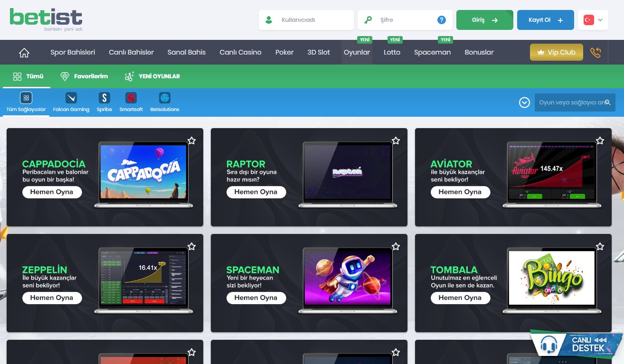Open Sanal Bahis menu
The width and height of the screenshot is (624, 364).
[187, 52]
